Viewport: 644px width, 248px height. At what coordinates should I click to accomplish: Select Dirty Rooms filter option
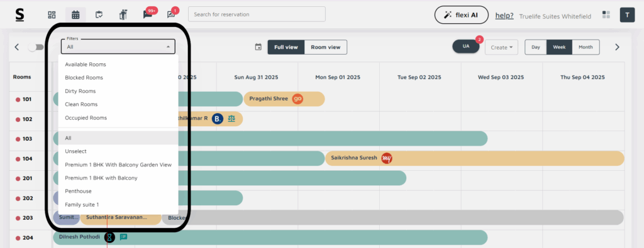point(118,91)
